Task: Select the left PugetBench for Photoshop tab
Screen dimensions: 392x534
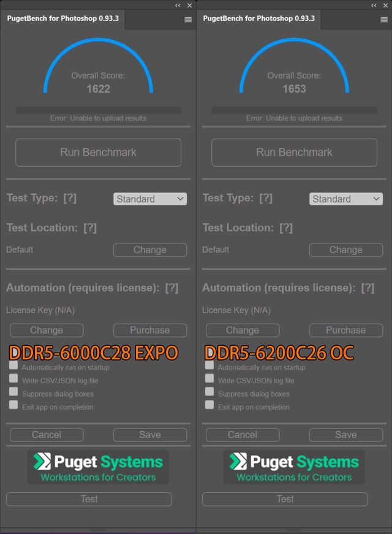Action: coord(63,18)
